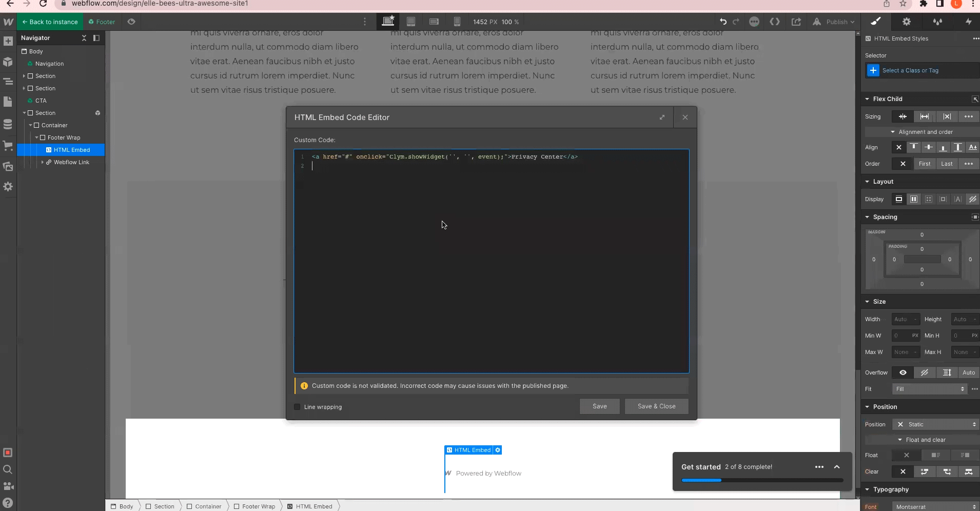Switch to the Interactions lightning tab
Image resolution: width=980 pixels, height=511 pixels.
tap(968, 22)
